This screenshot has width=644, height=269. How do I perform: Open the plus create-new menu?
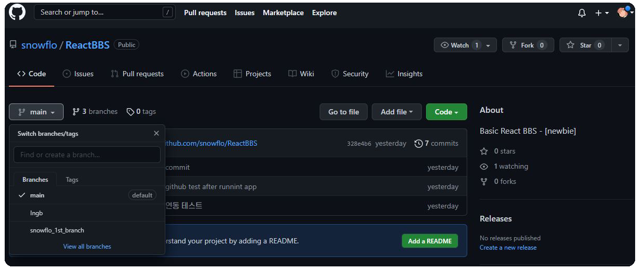click(x=602, y=13)
